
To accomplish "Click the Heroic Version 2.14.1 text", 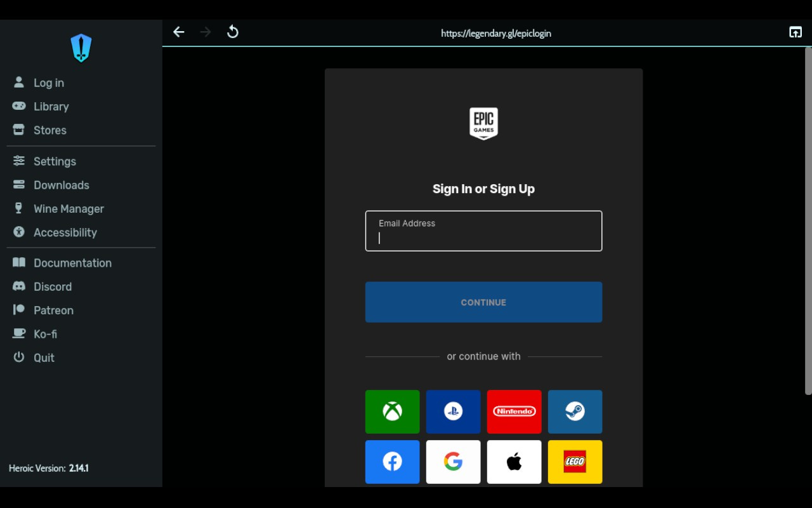I will (49, 469).
